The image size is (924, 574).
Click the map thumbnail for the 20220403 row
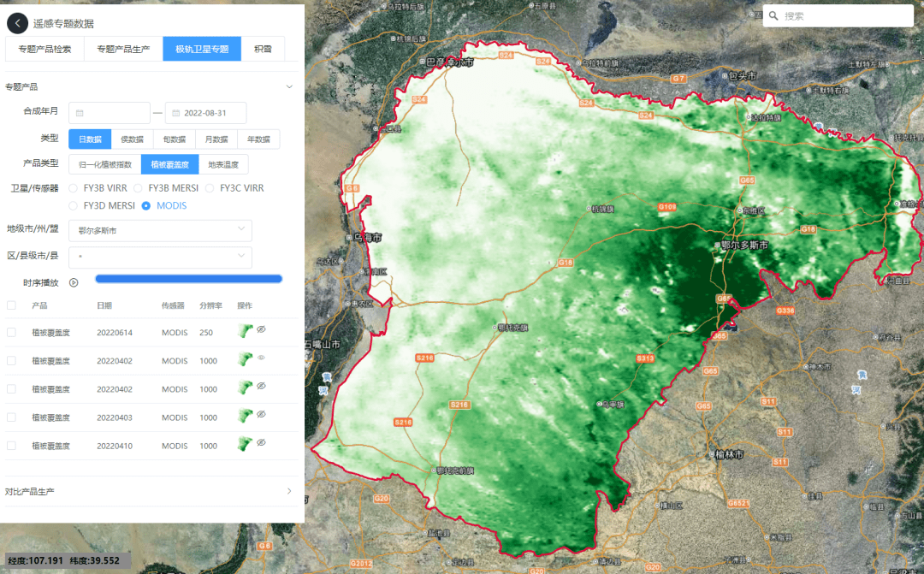tap(246, 416)
